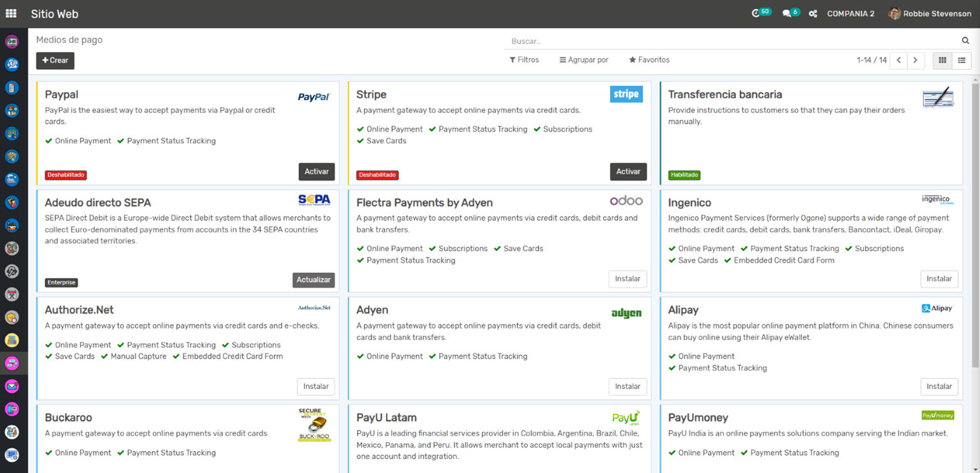
Task: Install the Ingenico provider
Action: pyautogui.click(x=939, y=279)
